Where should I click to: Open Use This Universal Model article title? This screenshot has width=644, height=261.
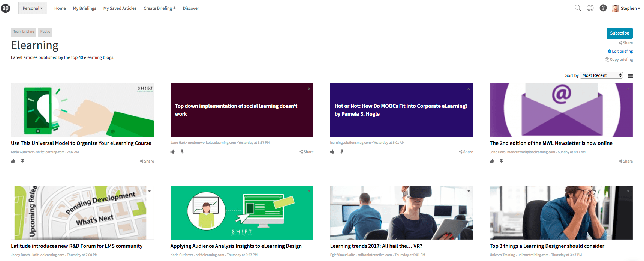point(81,143)
